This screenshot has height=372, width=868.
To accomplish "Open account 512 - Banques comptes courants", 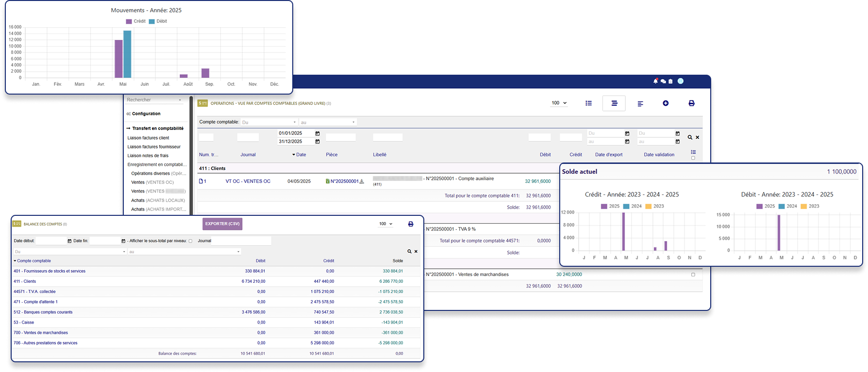I will point(43,312).
